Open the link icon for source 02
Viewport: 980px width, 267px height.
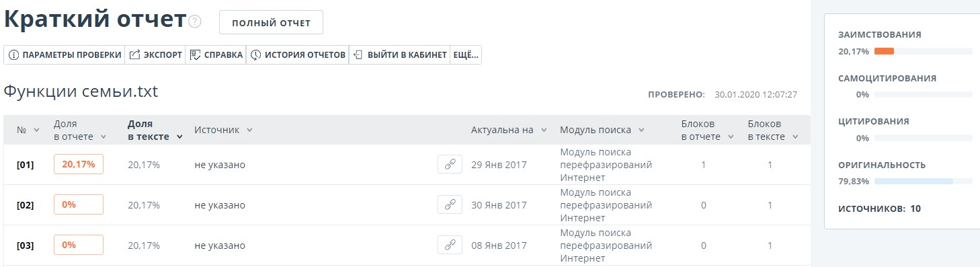[450, 204]
